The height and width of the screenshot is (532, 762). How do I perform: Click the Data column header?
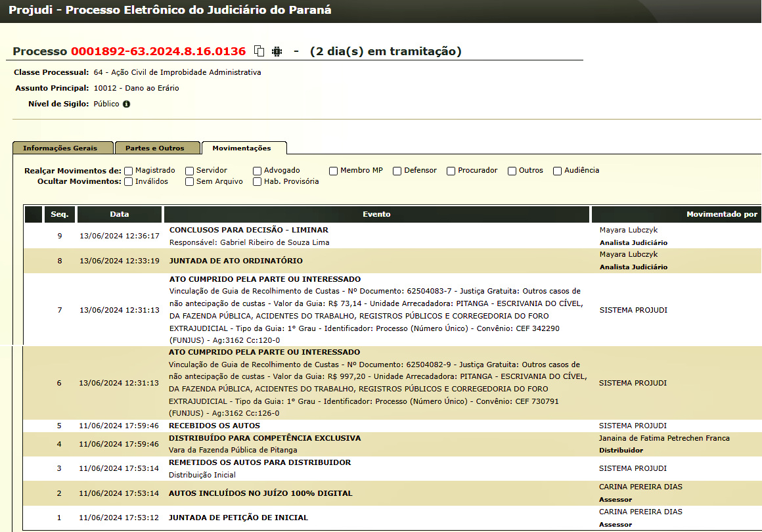[x=120, y=214]
